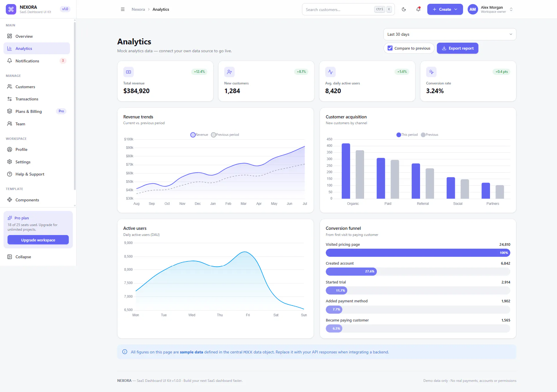Click the Overview grid icon in sidebar
This screenshot has height=392, width=557.
coord(10,36)
